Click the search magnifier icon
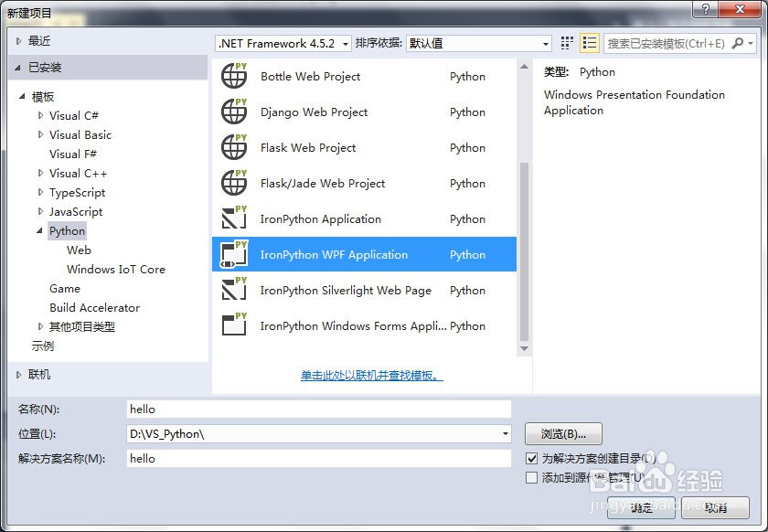Image resolution: width=768 pixels, height=532 pixels. 737,43
